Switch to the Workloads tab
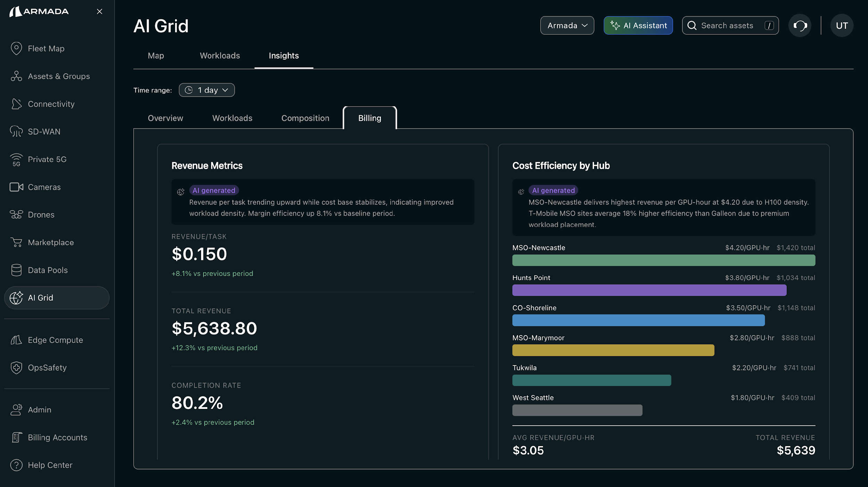 219,56
